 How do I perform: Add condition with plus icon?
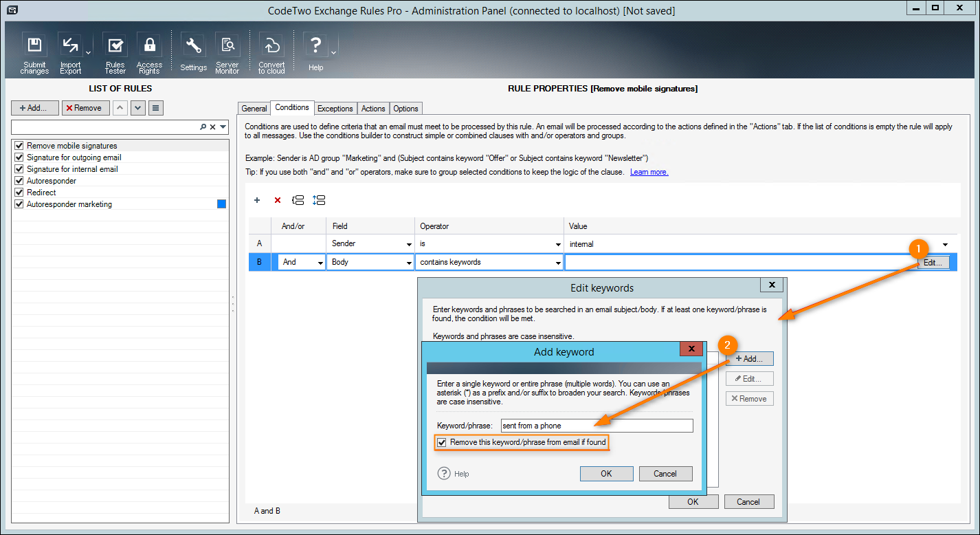(x=257, y=200)
